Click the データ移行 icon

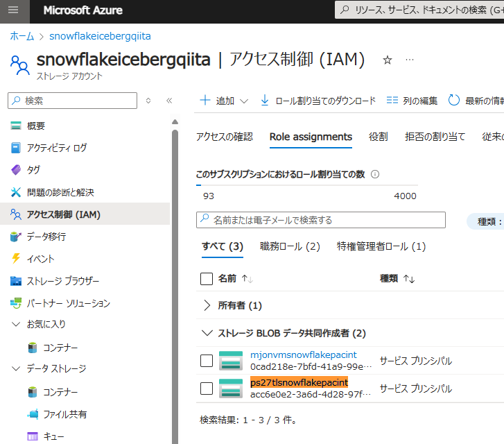click(x=16, y=237)
